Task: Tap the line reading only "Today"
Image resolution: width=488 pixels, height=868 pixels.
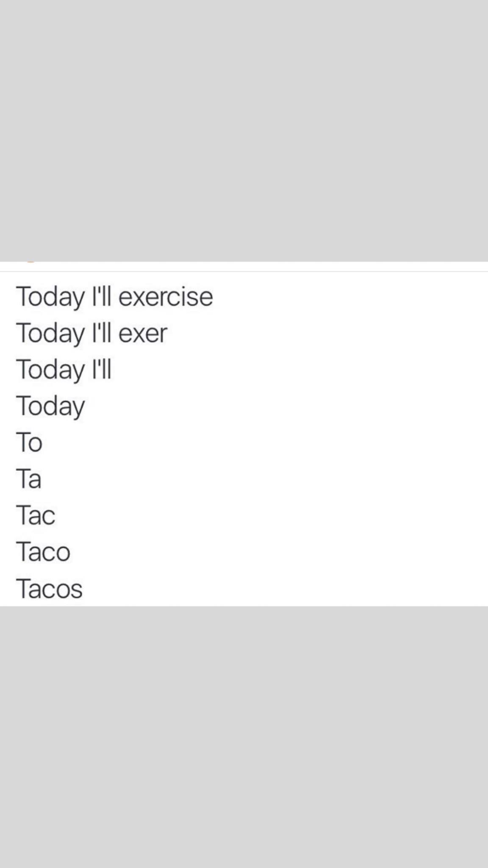Action: [50, 406]
